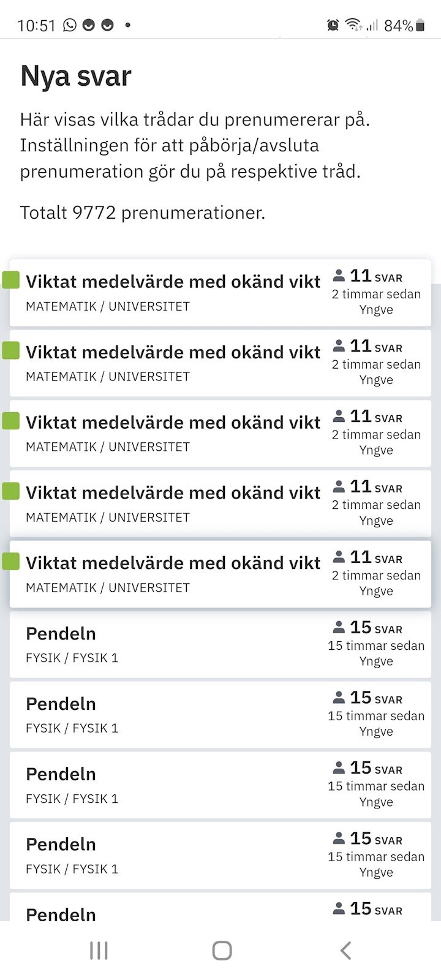Viewport: 441px width, 980px height.
Task: Open the third "Pendeln" thread in list
Action: [x=61, y=774]
